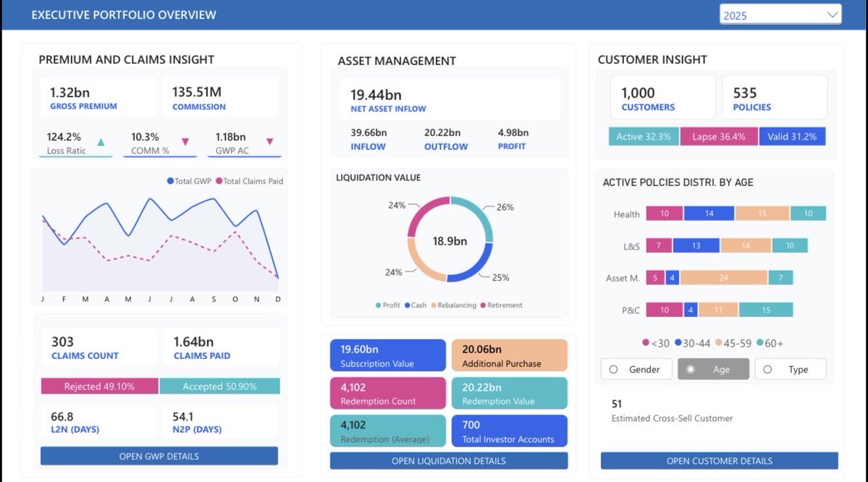Click the 1.32bn GROSS PREMIUM card
868x482 pixels.
point(98,98)
